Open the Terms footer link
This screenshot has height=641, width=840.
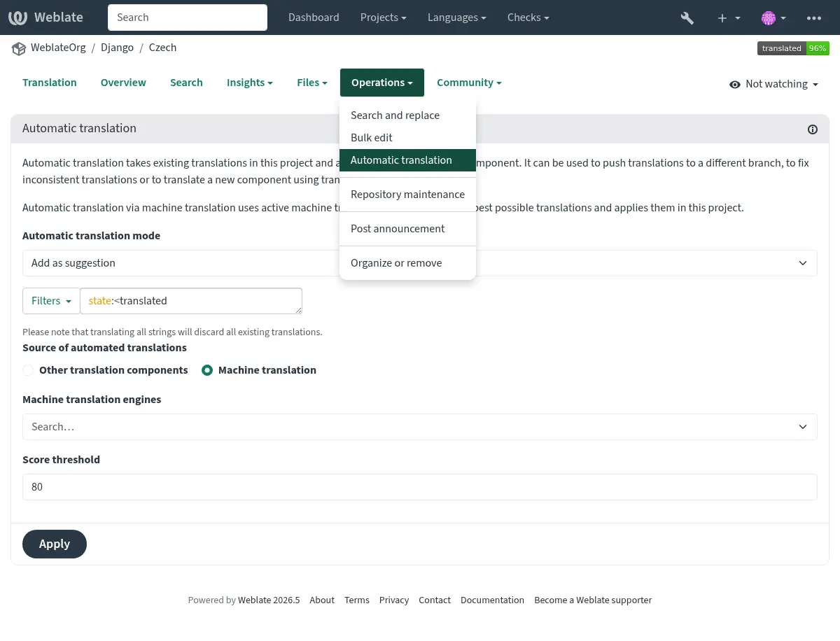coord(357,600)
